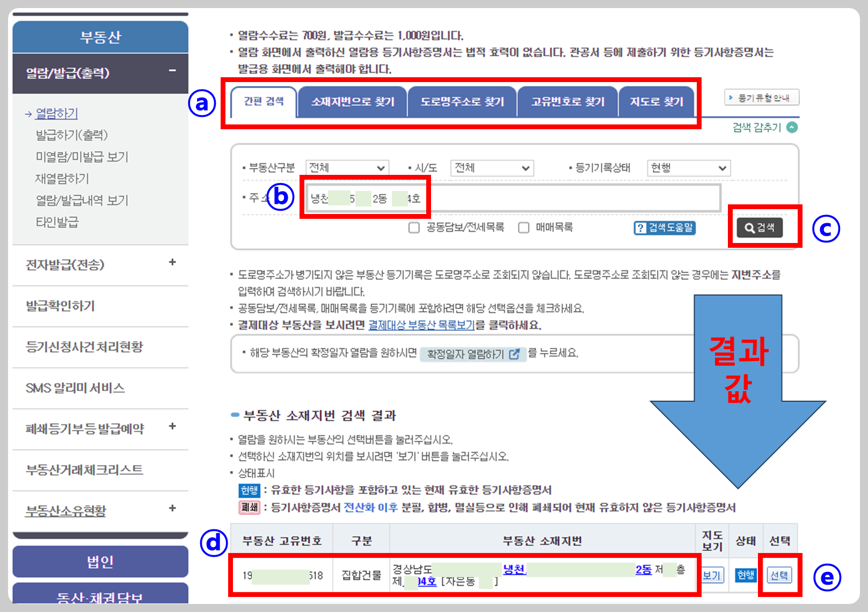Image resolution: width=868 pixels, height=612 pixels.
Task: Switch to the 도로명주소로 찾기 tab
Action: (462, 101)
